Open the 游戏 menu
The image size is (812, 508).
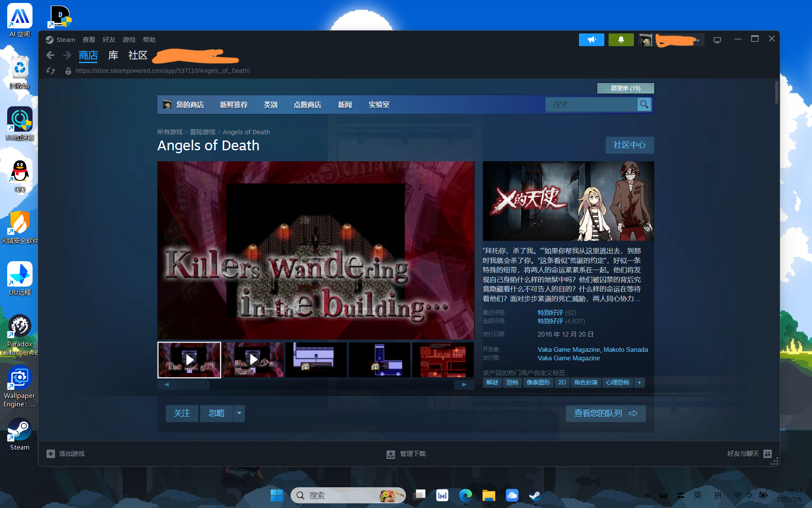click(x=129, y=40)
